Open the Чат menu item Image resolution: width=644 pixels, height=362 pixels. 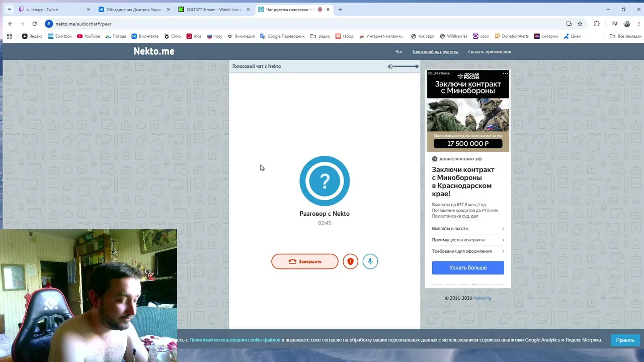click(399, 52)
